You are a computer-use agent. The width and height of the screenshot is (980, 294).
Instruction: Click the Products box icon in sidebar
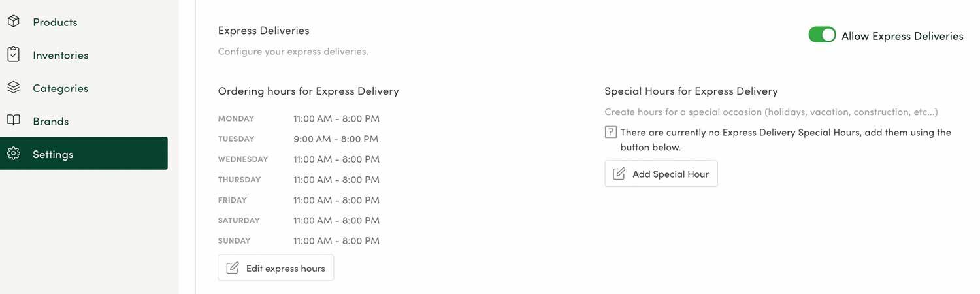click(x=14, y=22)
